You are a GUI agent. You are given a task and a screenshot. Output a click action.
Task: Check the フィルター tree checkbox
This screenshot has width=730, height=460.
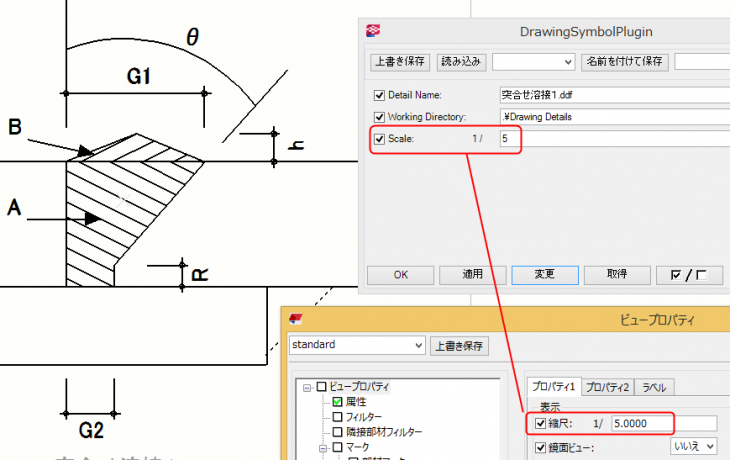[x=337, y=416]
